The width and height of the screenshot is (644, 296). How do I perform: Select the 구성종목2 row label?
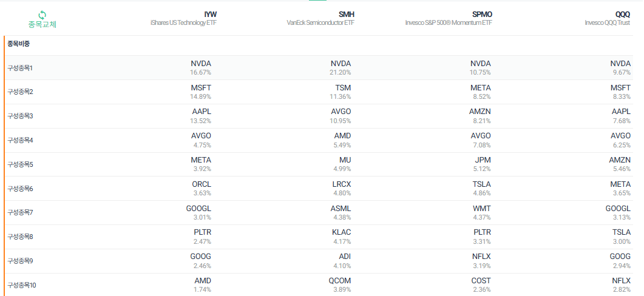[20, 92]
